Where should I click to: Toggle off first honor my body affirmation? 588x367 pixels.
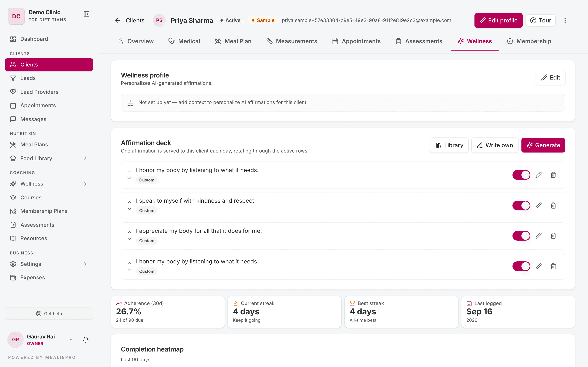521,175
